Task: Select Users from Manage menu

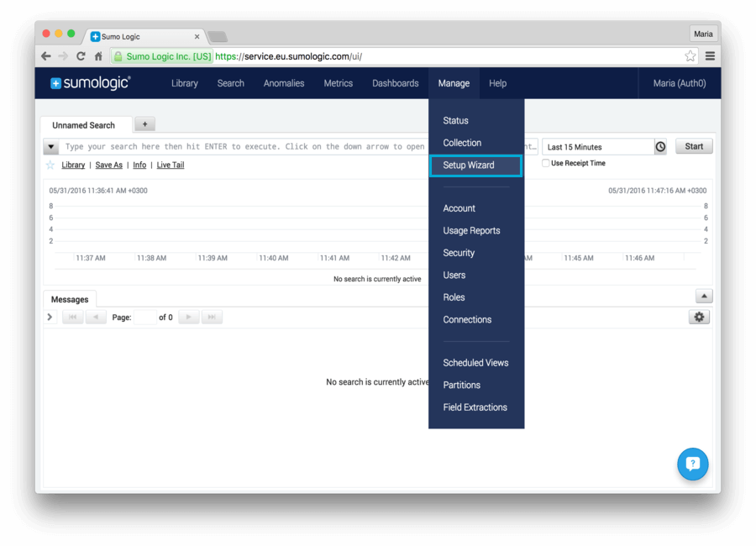Action: (x=454, y=275)
